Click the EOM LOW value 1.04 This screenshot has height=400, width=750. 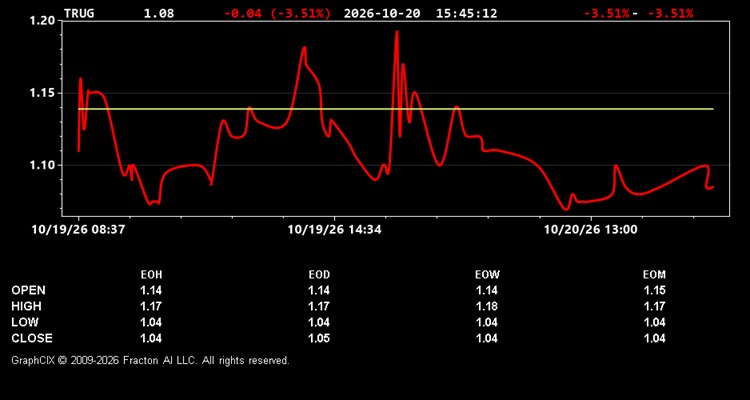654,322
